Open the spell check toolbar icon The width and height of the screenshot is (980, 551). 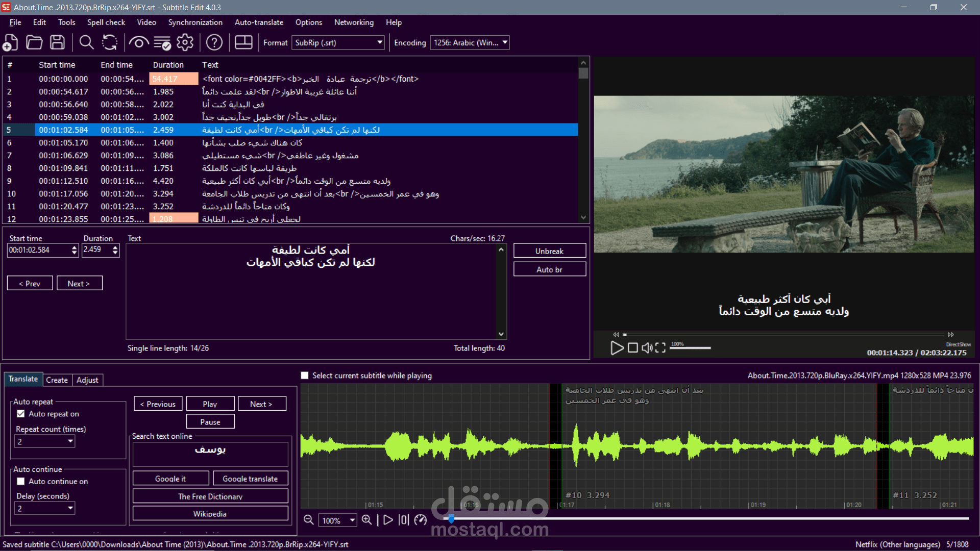click(x=162, y=42)
